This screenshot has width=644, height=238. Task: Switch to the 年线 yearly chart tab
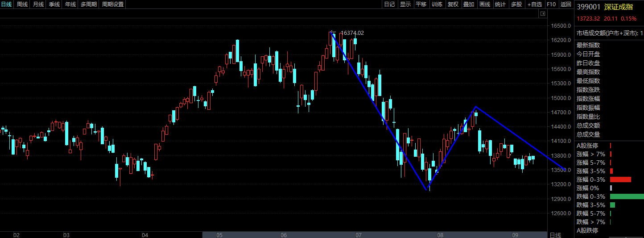coord(70,4)
